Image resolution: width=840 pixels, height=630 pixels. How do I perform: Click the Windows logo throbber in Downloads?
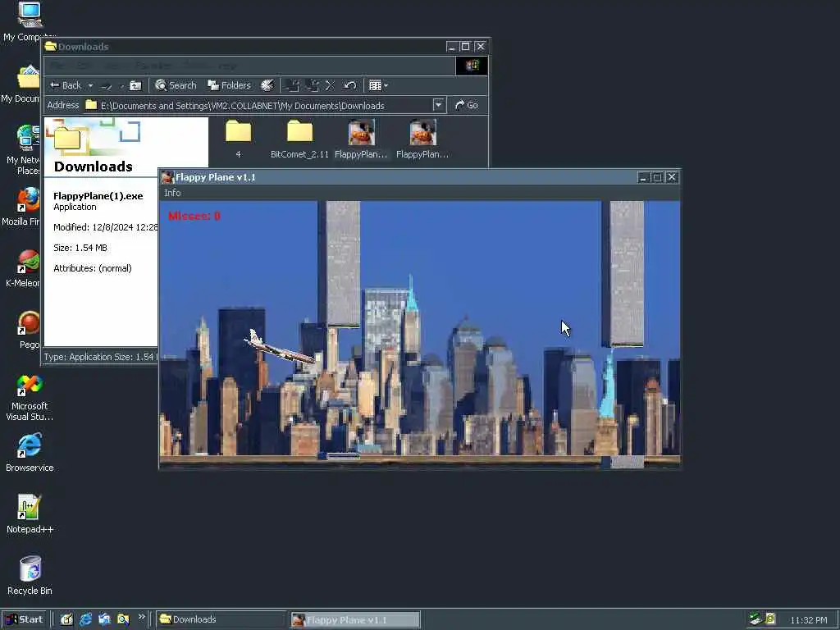pyautogui.click(x=472, y=66)
